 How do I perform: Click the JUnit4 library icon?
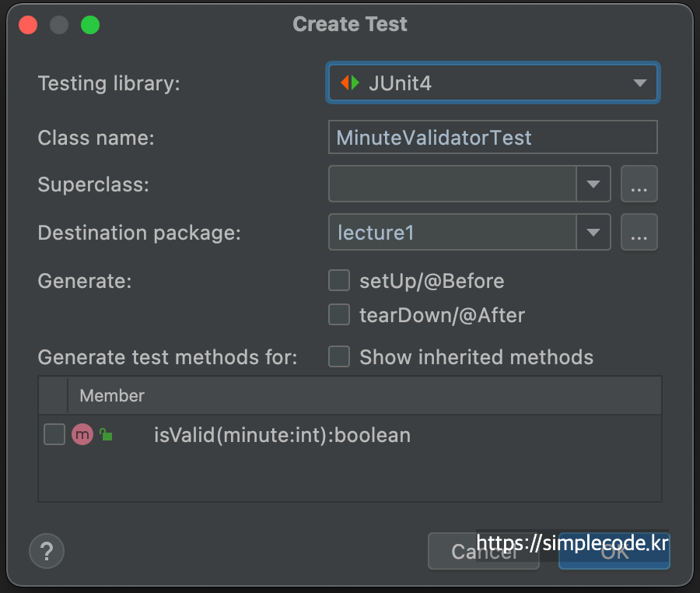349,83
